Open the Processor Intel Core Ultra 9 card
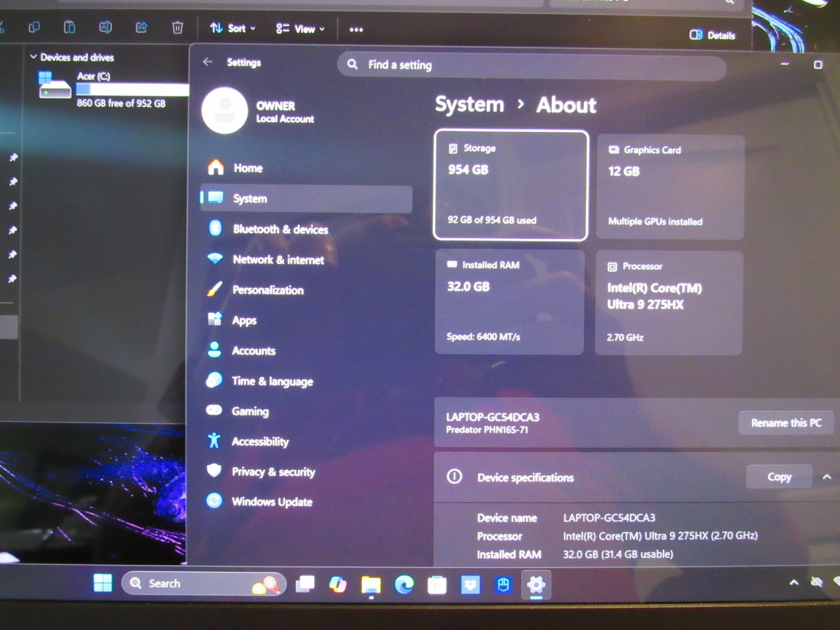The height and width of the screenshot is (630, 840). pos(669,303)
